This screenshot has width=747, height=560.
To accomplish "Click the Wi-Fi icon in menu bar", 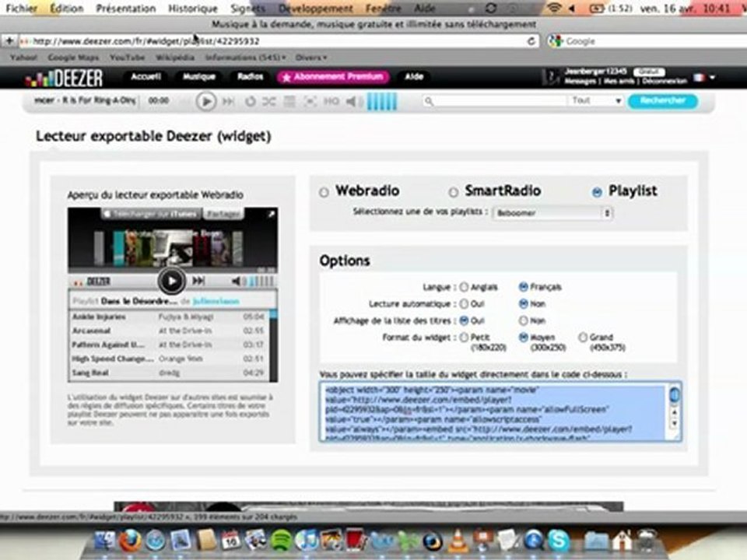I will (553, 8).
